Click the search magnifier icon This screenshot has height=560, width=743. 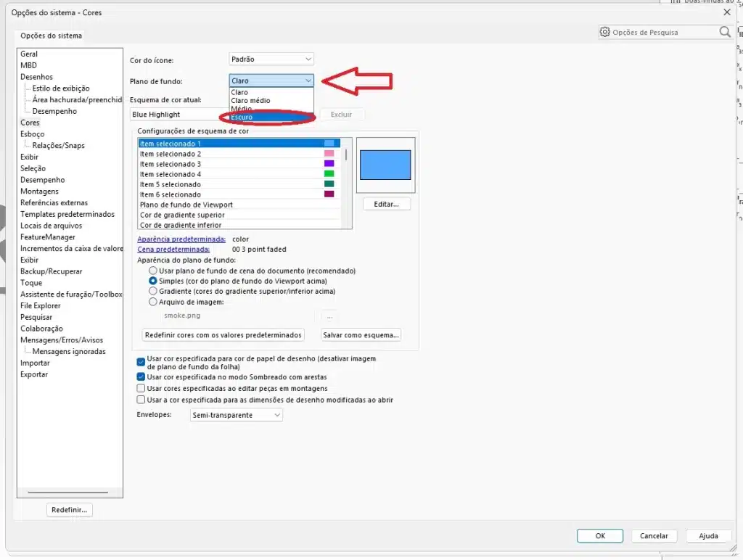[x=724, y=33]
